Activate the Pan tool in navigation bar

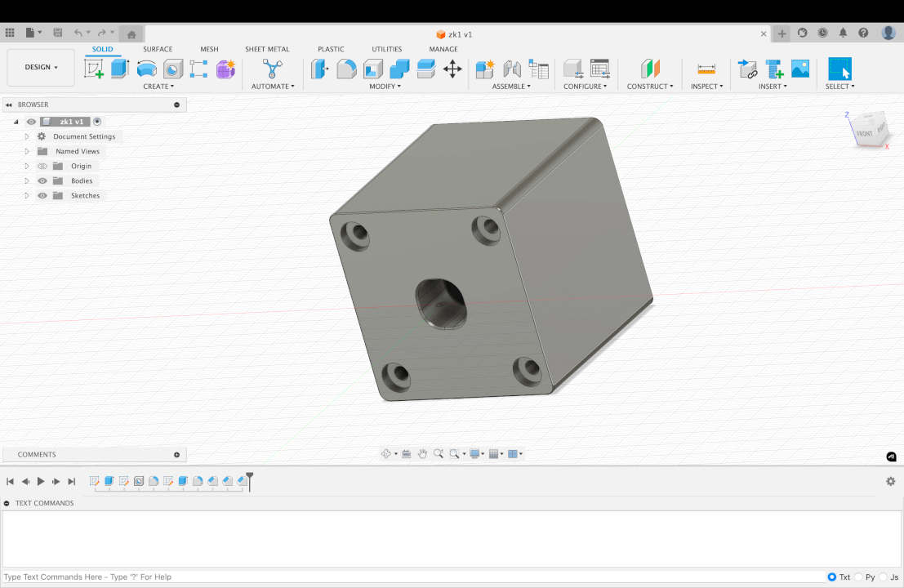[x=422, y=453]
